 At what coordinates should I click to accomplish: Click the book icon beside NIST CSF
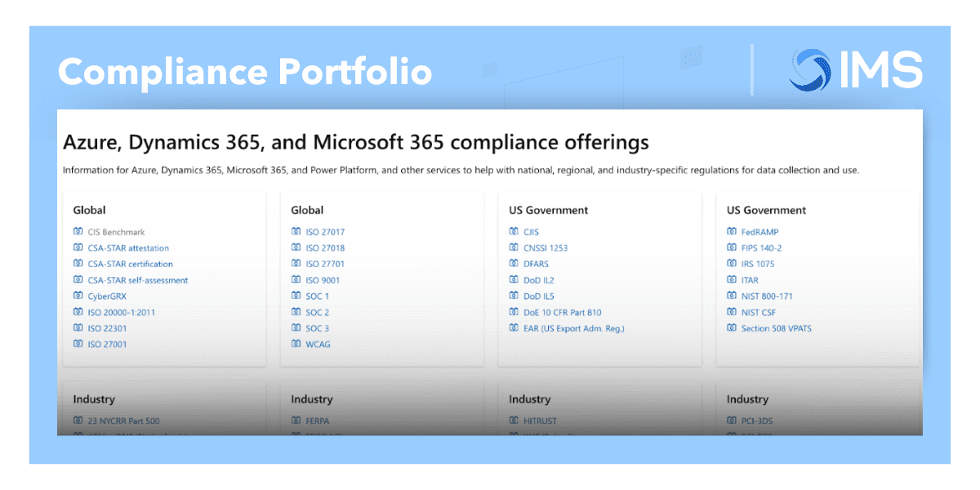click(x=733, y=312)
